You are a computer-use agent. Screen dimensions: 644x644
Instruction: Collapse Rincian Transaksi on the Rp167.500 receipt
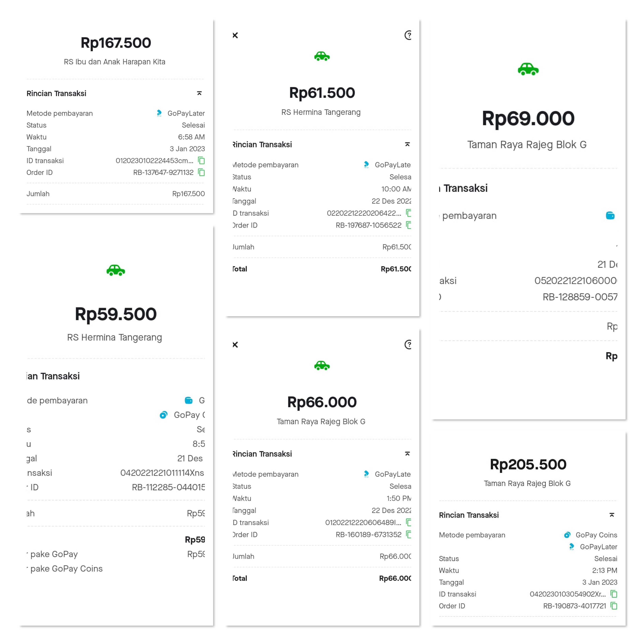tap(199, 93)
